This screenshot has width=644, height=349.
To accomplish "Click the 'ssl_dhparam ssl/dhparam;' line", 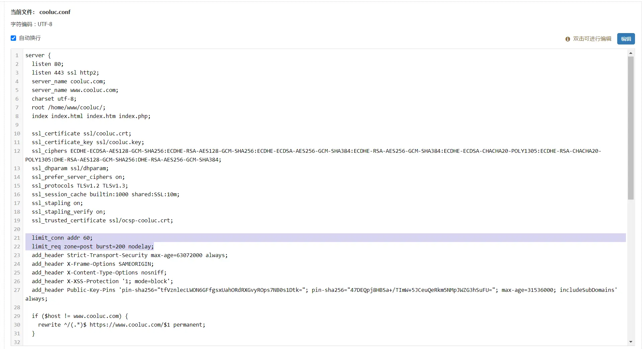I will (70, 168).
